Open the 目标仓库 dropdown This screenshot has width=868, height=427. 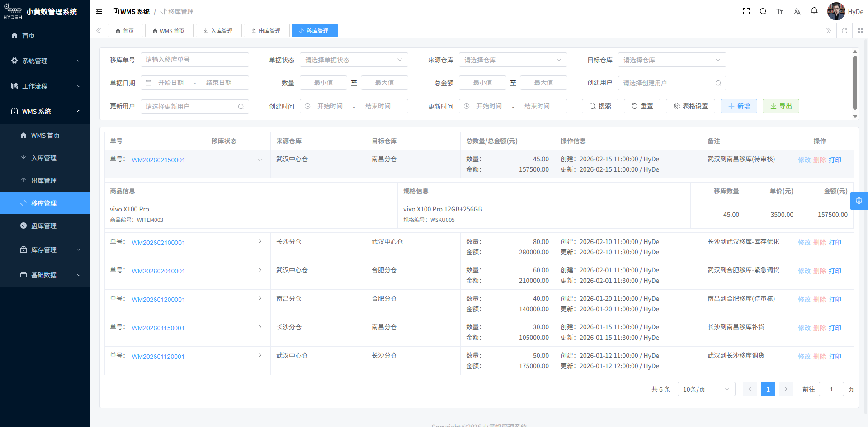672,60
